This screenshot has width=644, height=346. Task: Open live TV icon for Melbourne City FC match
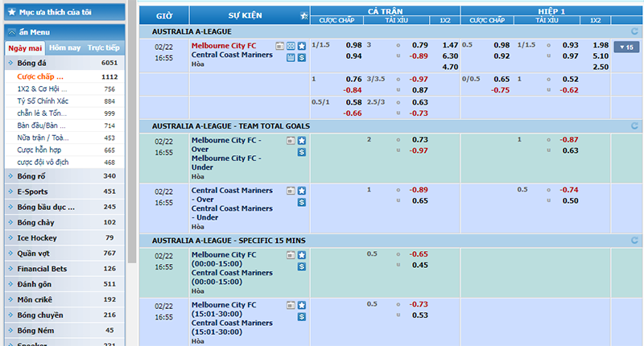279,46
